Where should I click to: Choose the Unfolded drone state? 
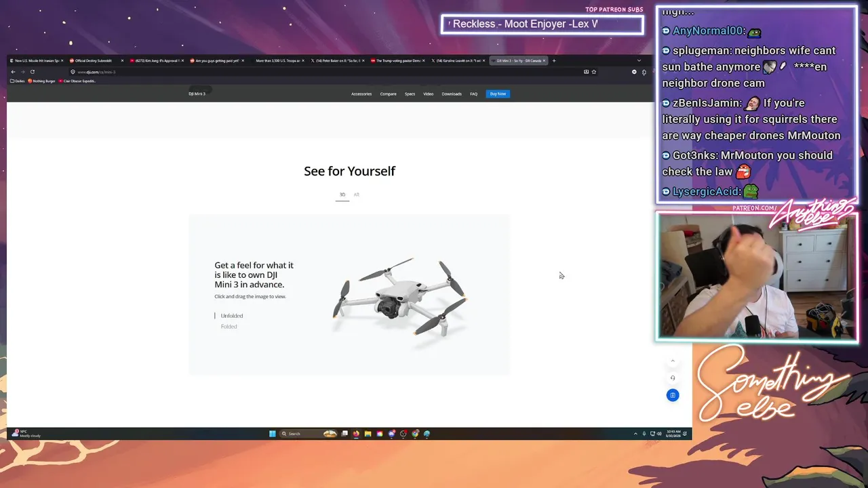click(x=232, y=316)
